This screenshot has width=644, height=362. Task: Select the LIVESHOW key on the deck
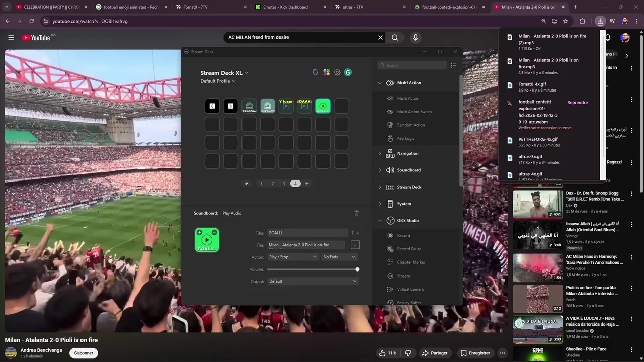(268, 106)
